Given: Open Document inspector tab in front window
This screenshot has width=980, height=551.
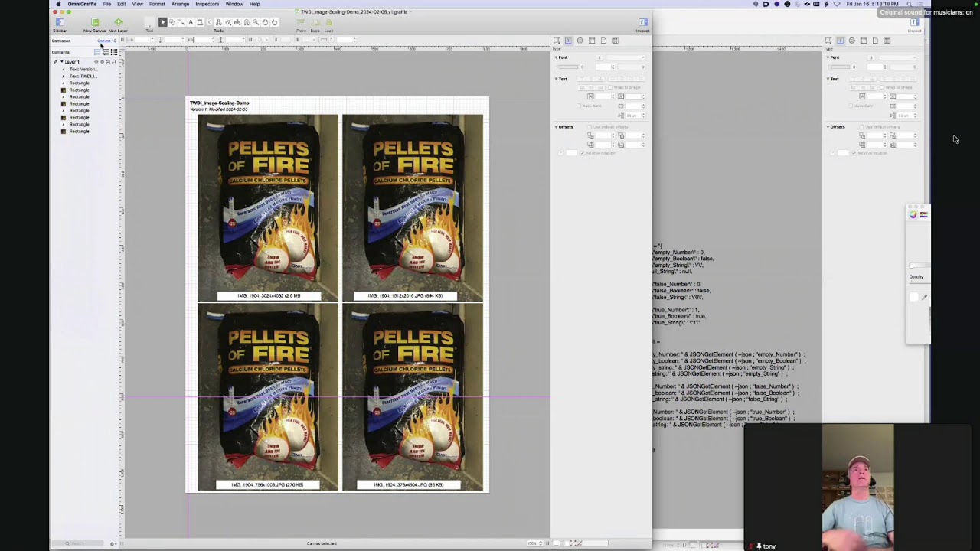Looking at the screenshot, I should click(603, 41).
